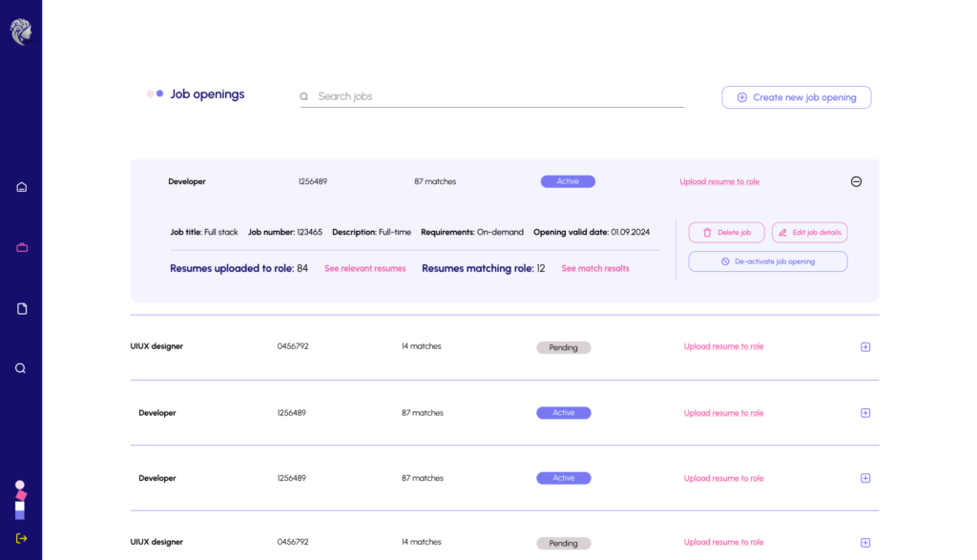The height and width of the screenshot is (560, 977).
Task: Open the document icon in the sidebar
Action: click(x=21, y=309)
